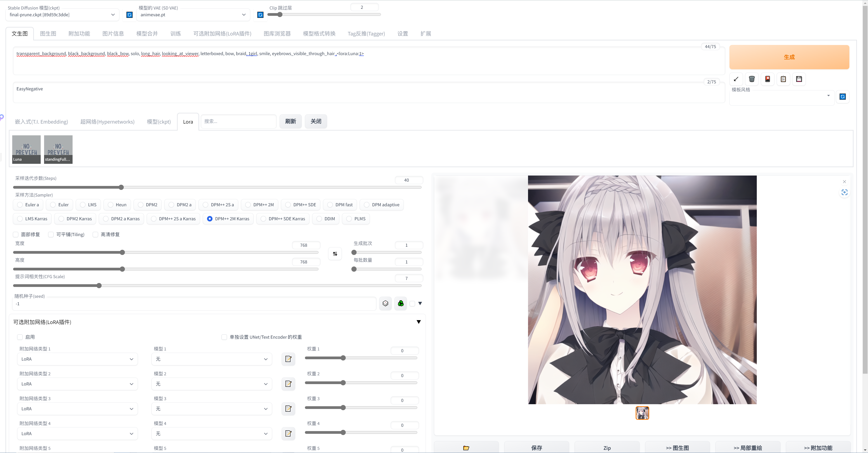Viewport: 868px width, 453px height.
Task: Open fullscreen view of the generated image
Action: (x=844, y=192)
